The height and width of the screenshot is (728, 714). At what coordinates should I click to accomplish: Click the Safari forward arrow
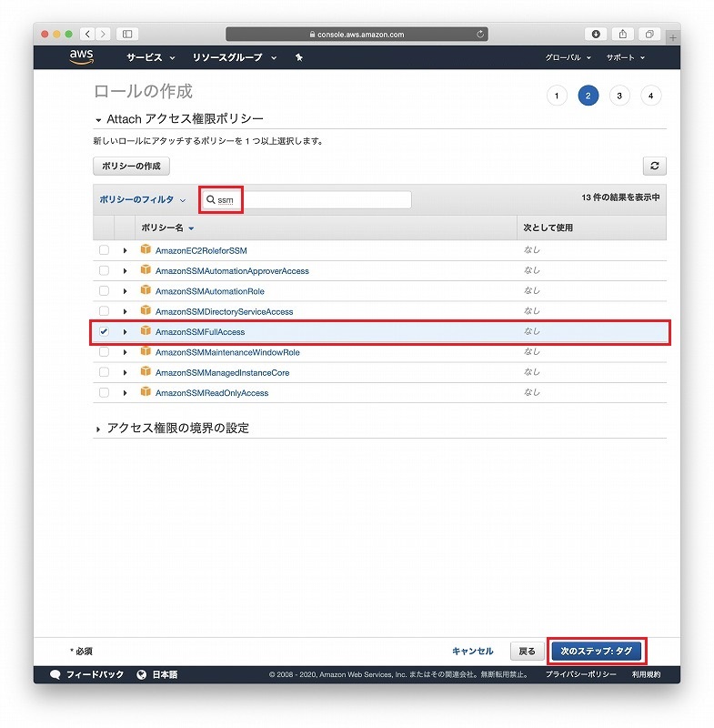coord(103,34)
